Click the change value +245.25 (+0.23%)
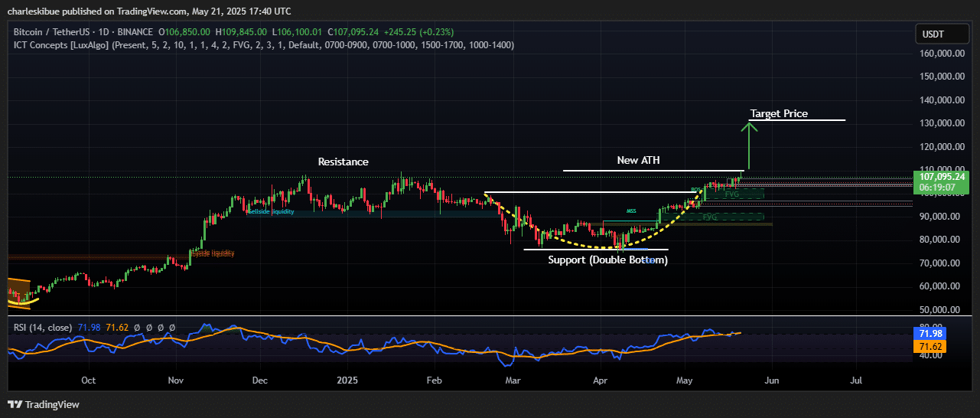The image size is (980, 418). [418, 32]
